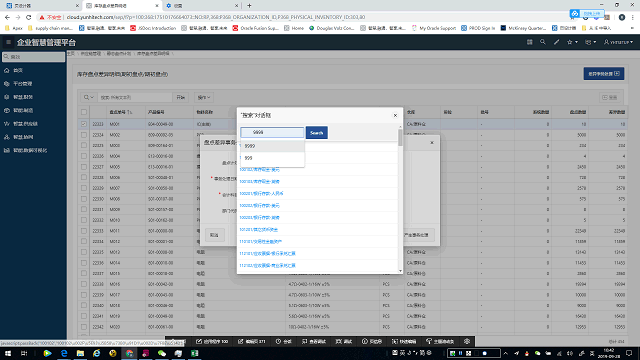
Task: Close the dialog behind the search popup
Action: click(432, 142)
